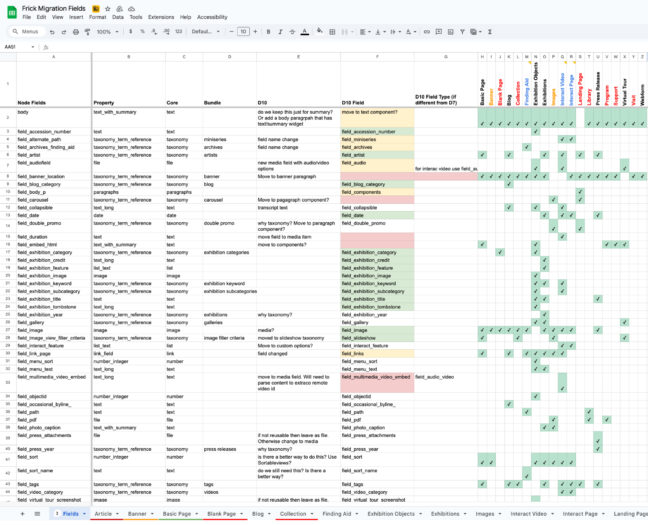Viewport: 648px width, 525px height.
Task: Toggle bold formatting
Action: point(268,32)
